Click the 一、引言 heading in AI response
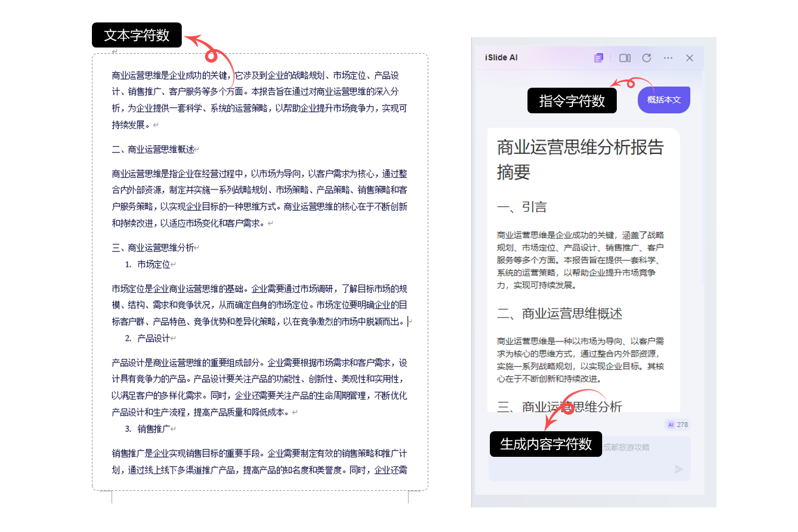Viewport: 798px width, 532px height. [522, 207]
